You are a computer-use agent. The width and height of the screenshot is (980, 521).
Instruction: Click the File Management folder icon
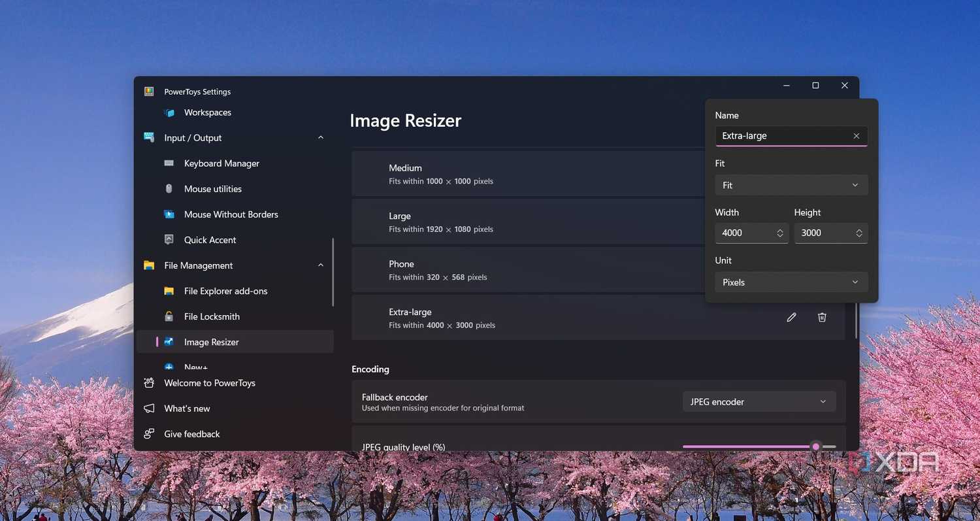point(149,265)
